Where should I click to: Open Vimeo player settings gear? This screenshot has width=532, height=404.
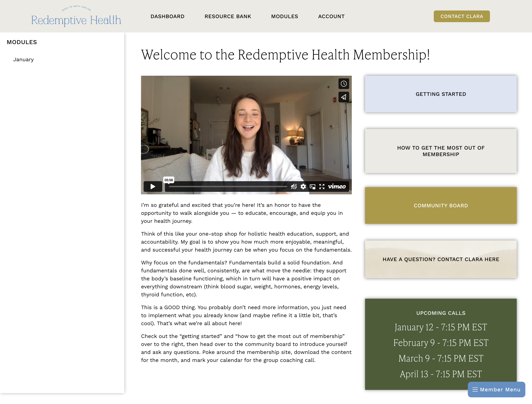click(303, 187)
